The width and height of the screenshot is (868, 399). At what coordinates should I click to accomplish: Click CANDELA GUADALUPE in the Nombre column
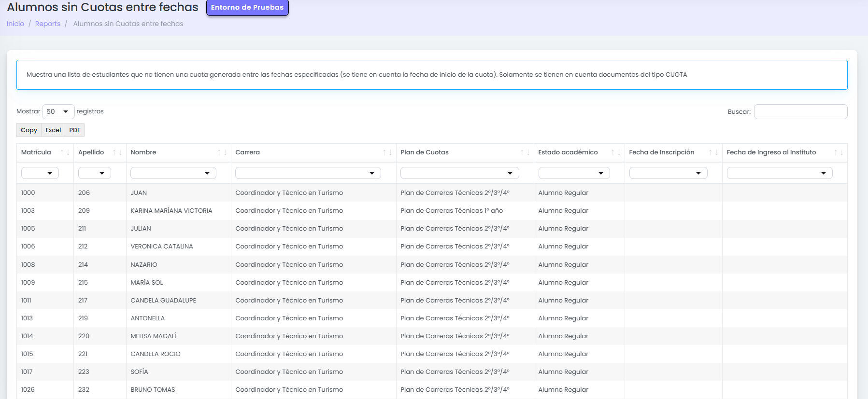(163, 301)
